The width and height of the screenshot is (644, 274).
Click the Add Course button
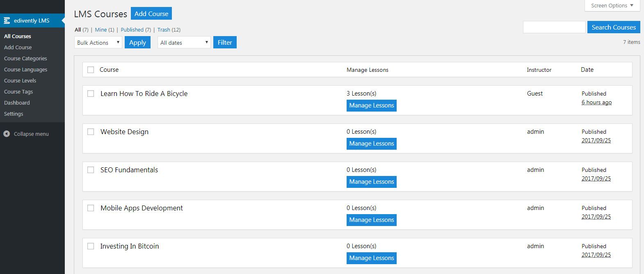click(x=151, y=14)
